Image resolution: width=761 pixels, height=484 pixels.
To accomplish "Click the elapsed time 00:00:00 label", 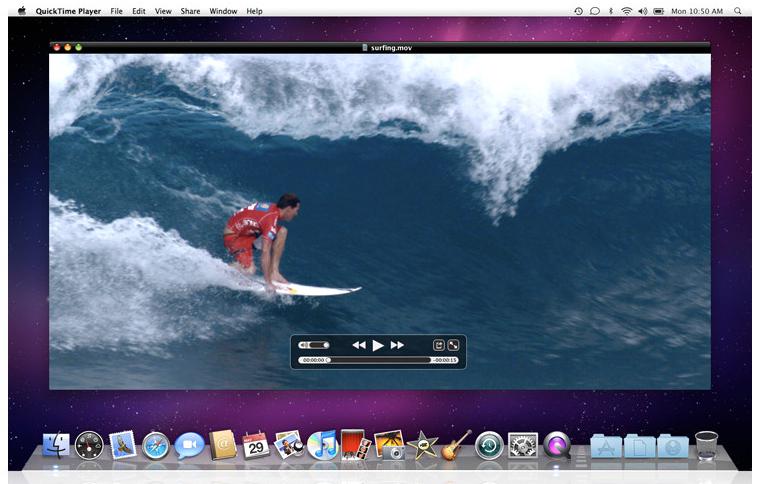I will (x=313, y=360).
